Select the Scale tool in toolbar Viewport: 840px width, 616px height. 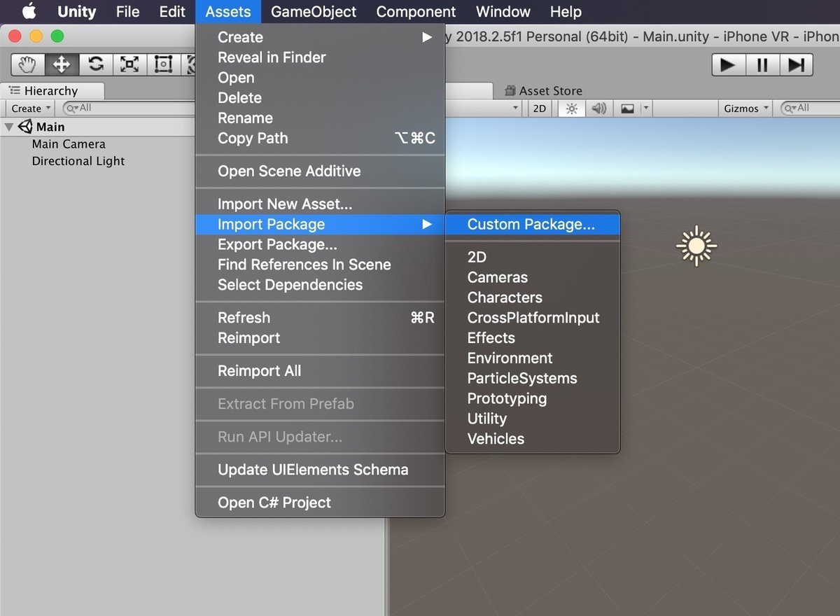pyautogui.click(x=129, y=64)
